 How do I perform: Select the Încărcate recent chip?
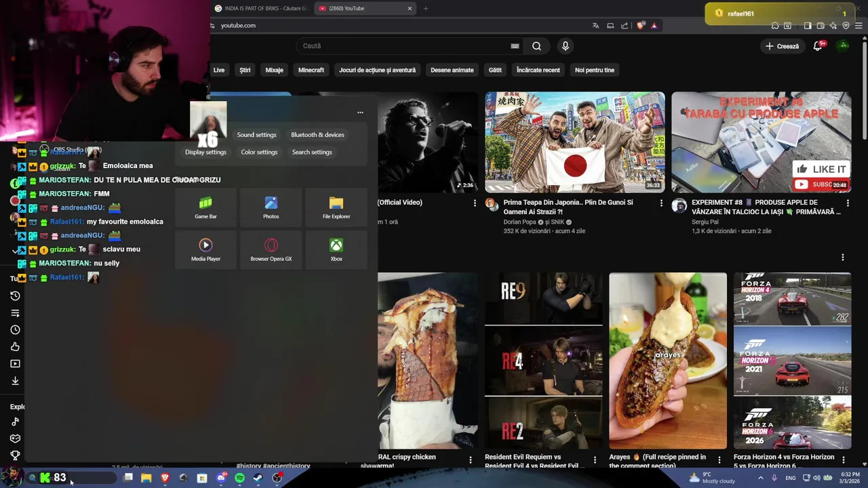coord(538,70)
